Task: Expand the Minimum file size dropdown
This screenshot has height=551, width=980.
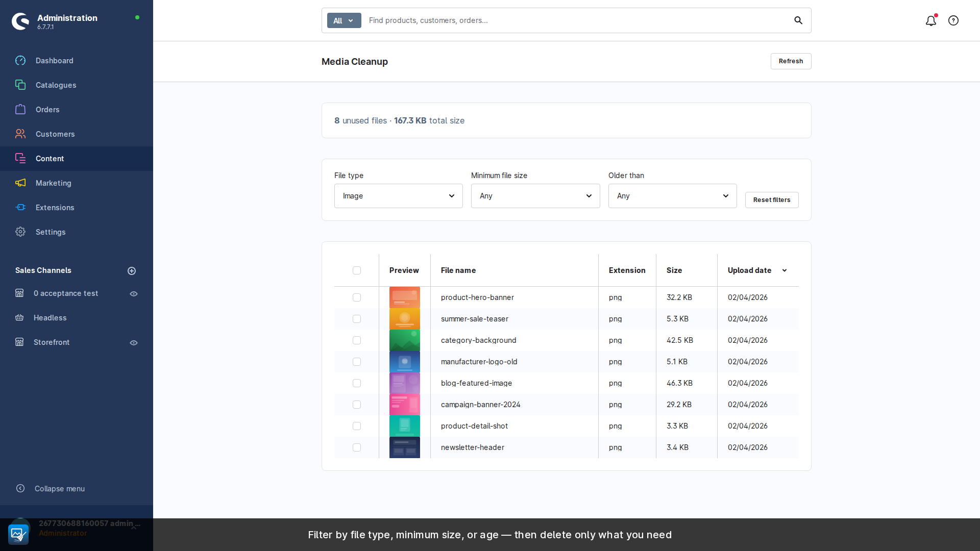Action: 535,196
